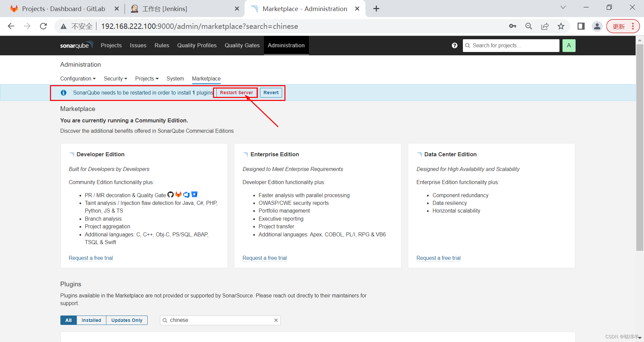Click the Data Center Edition heading
The height and width of the screenshot is (342, 644).
point(450,154)
